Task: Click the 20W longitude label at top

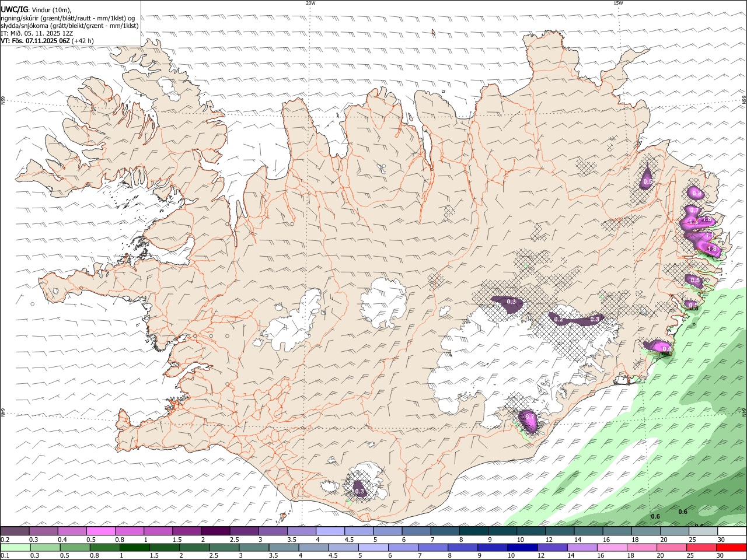Action: 310,3
